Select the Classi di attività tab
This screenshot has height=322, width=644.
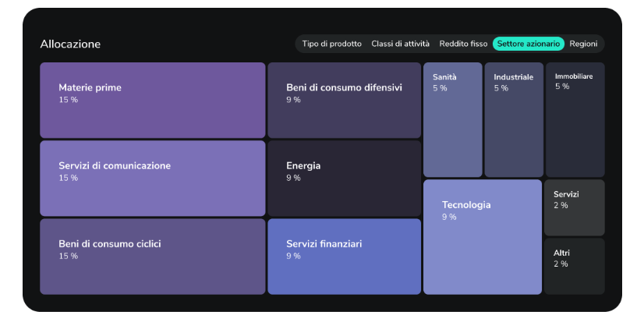pos(400,44)
